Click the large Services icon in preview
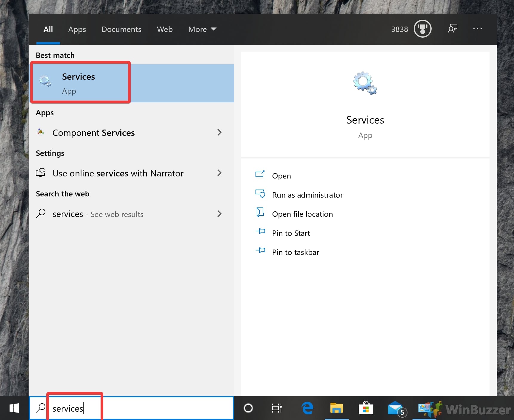The image size is (514, 420). pyautogui.click(x=365, y=83)
